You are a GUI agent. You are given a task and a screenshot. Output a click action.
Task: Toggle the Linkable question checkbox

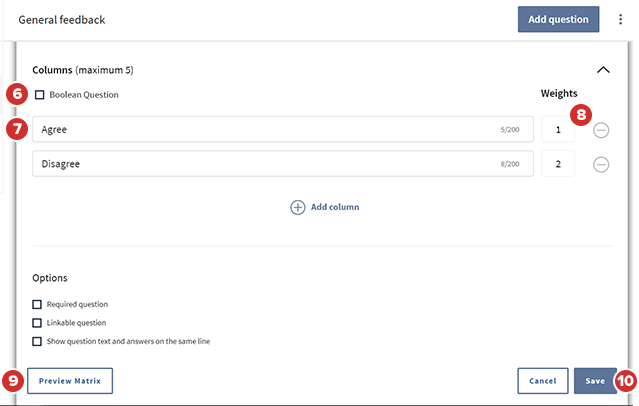38,323
